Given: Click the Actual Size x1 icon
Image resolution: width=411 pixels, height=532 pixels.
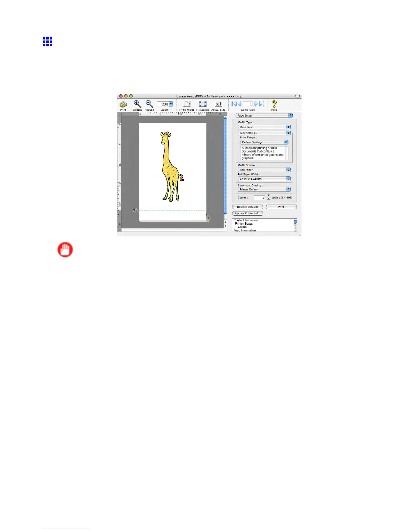Looking at the screenshot, I should [x=219, y=104].
